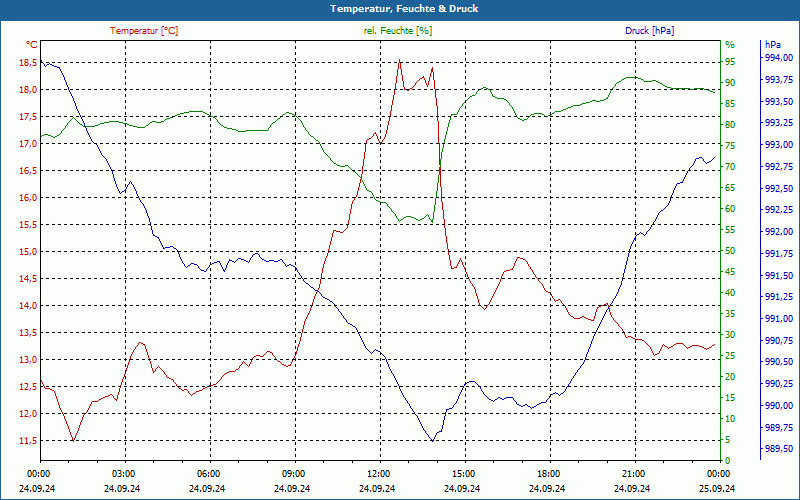Select the 16,5 temperature axis tick
The width and height of the screenshot is (800, 500).
coord(28,170)
